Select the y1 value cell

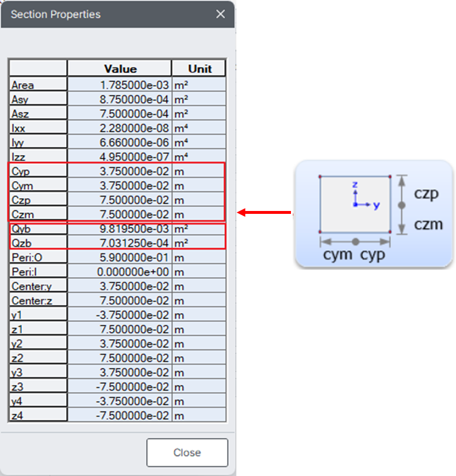(x=120, y=315)
